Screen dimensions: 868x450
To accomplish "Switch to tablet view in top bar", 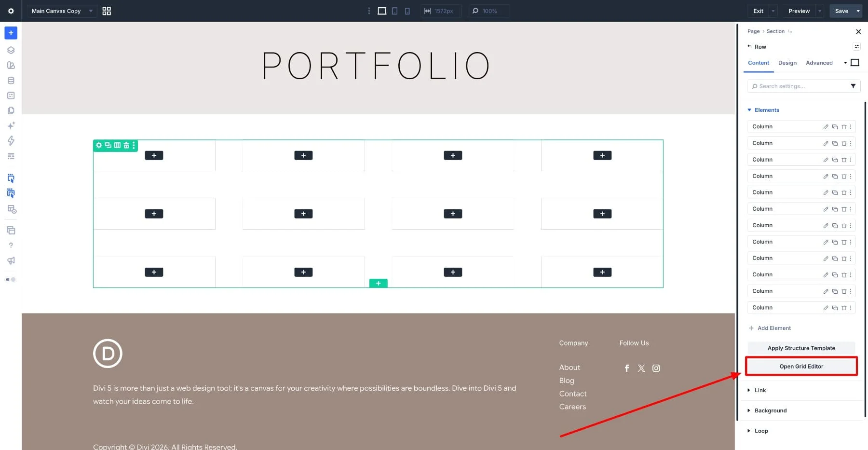I will coord(394,11).
